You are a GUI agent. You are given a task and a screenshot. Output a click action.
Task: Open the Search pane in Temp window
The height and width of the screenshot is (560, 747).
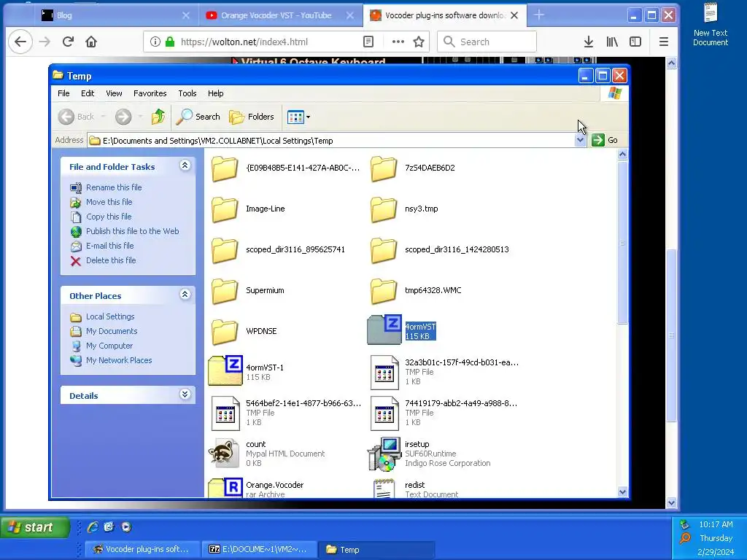[x=198, y=117]
